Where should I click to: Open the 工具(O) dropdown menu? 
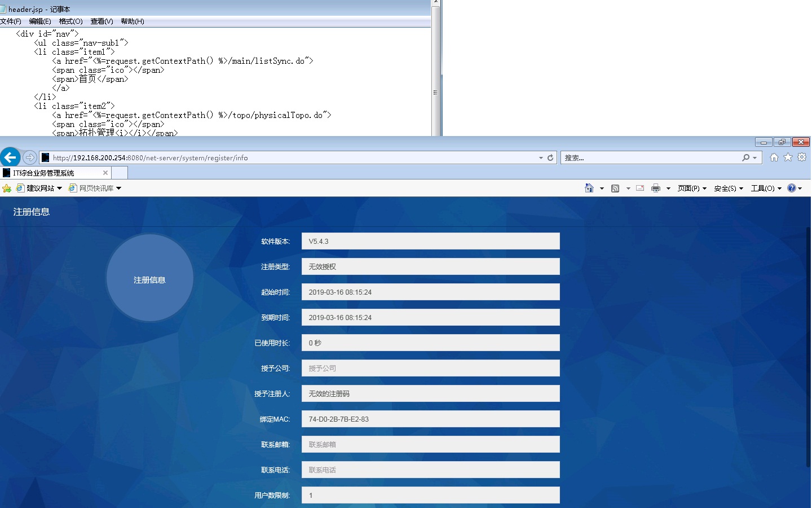766,189
